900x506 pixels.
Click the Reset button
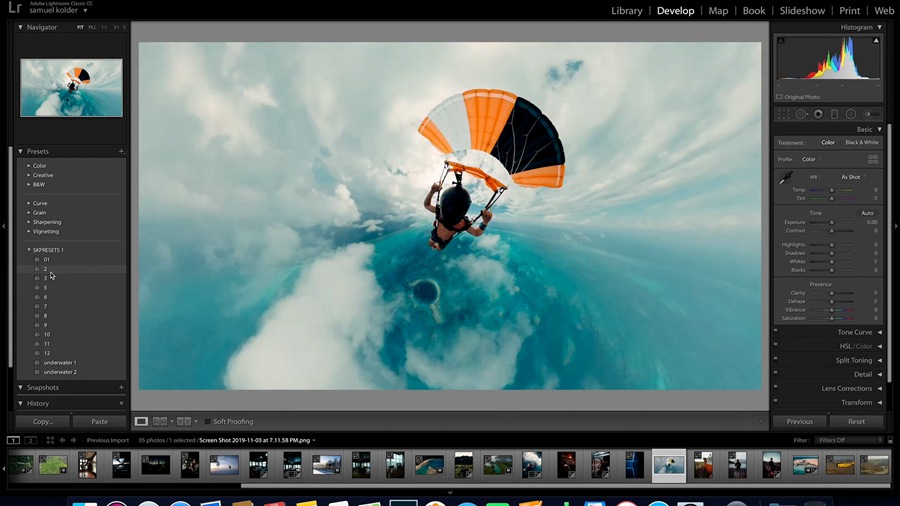click(x=856, y=421)
